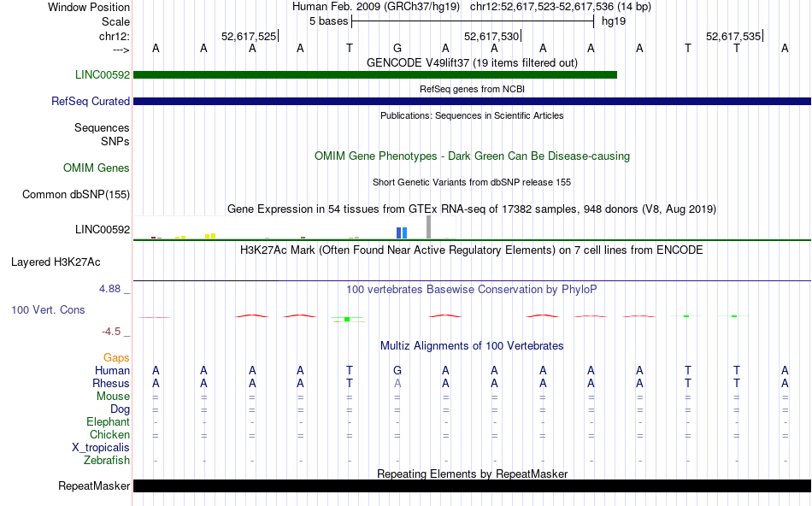The width and height of the screenshot is (812, 506).
Task: Click the black LINC00592 GTEx expression label
Action: (x=103, y=229)
